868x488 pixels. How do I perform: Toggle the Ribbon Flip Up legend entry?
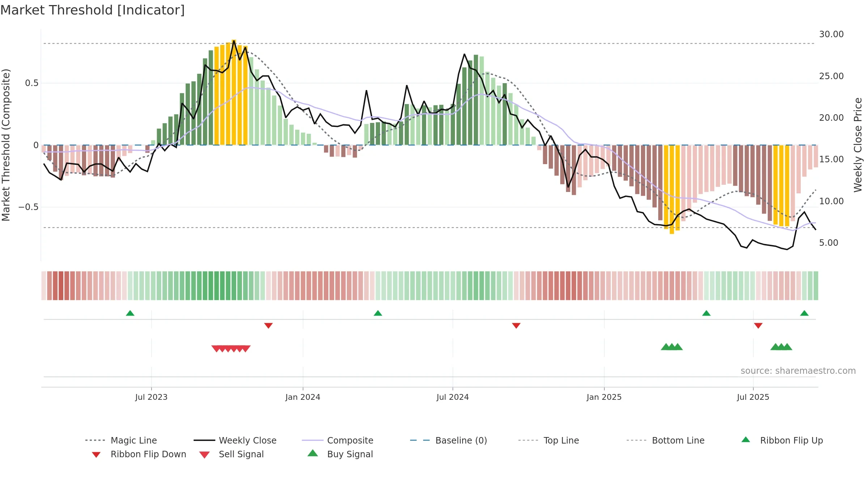point(782,440)
